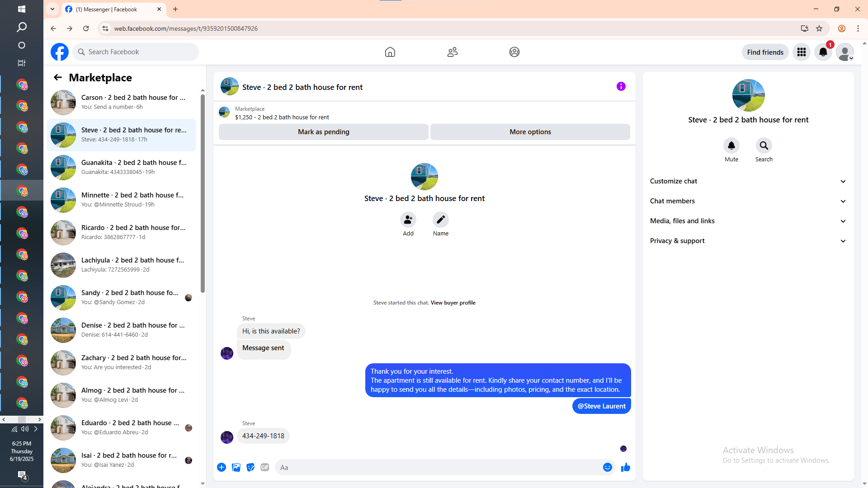
Task: Open Sandy's conversation in the list
Action: point(121,297)
